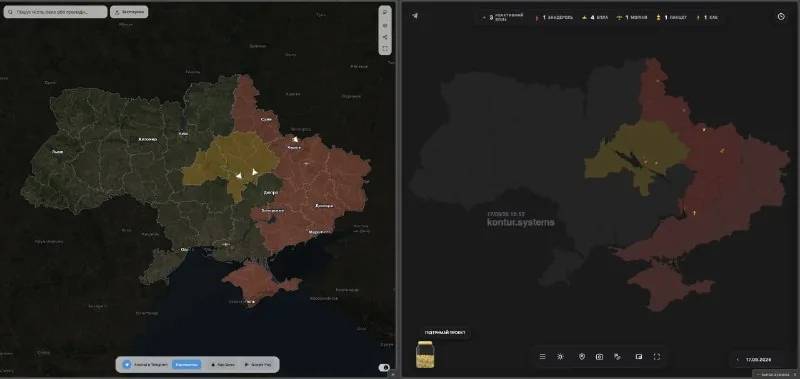Close the small popup at the bottom right corner

[x=796, y=375]
